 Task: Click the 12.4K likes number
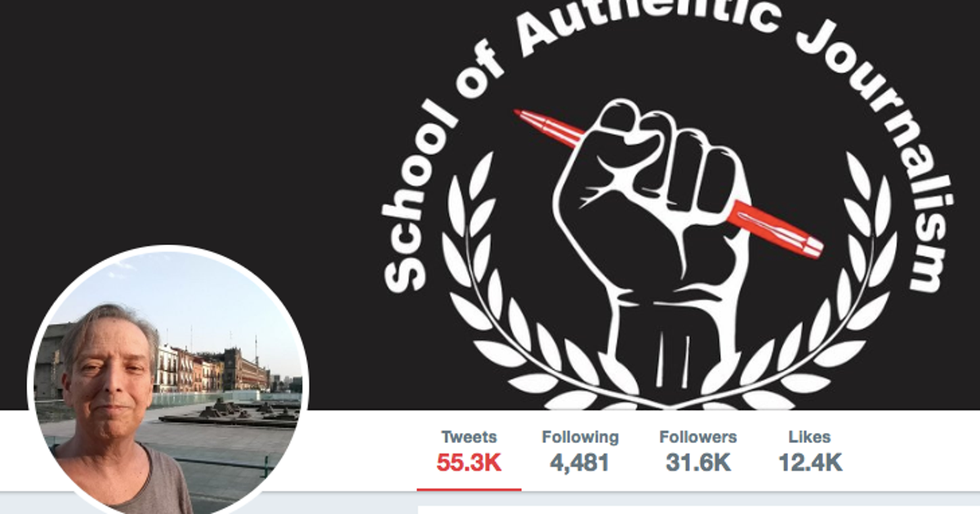click(x=810, y=463)
